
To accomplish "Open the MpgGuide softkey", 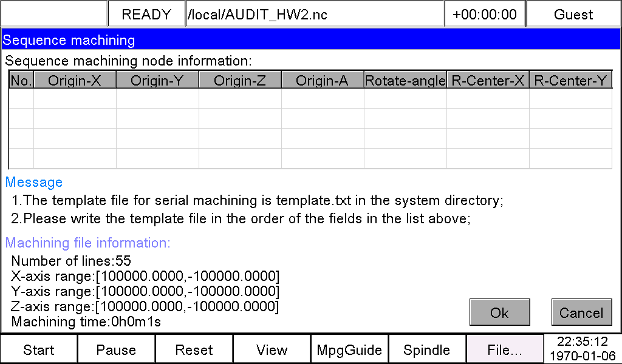I will point(349,349).
